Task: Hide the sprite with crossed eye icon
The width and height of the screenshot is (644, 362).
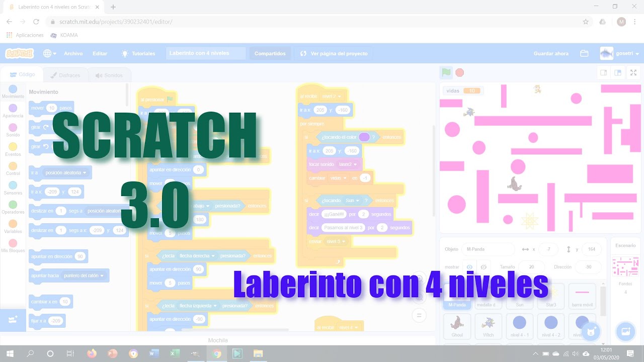Action: (x=483, y=266)
